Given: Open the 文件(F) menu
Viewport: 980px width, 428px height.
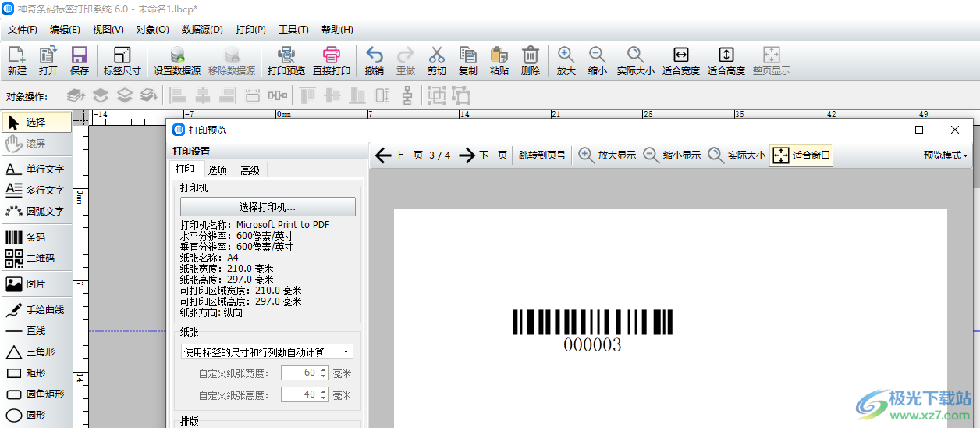Looking at the screenshot, I should (x=23, y=30).
